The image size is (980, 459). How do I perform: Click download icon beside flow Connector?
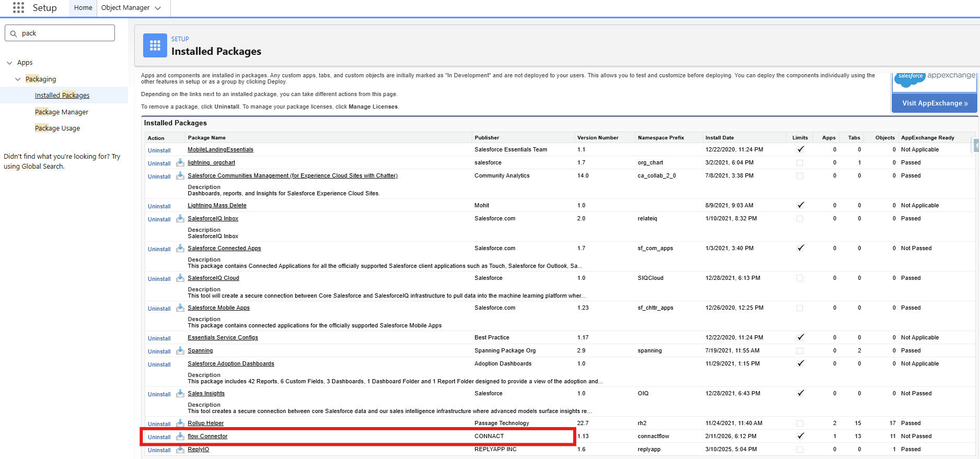(x=180, y=436)
